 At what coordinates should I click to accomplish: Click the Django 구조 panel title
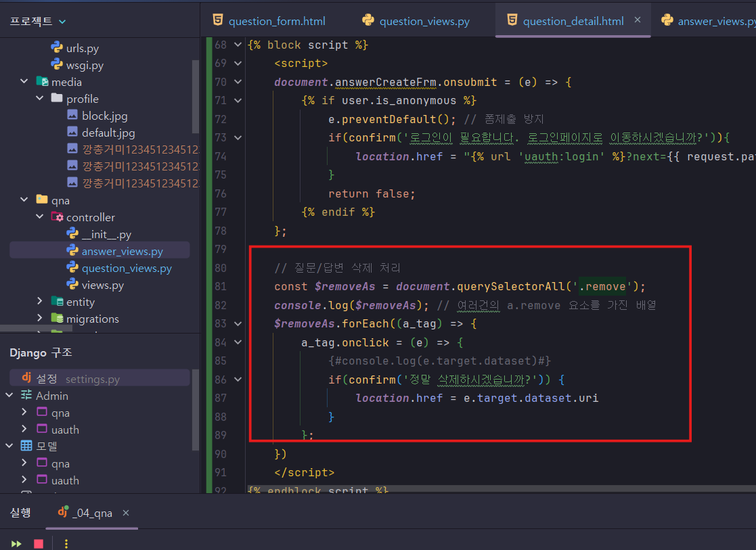click(x=41, y=353)
